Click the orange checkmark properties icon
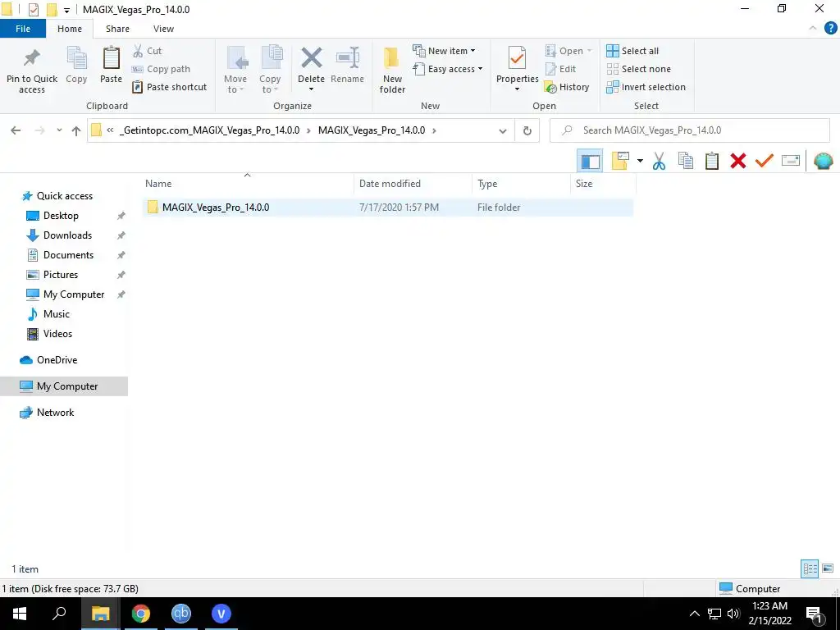The width and height of the screenshot is (840, 630). [x=764, y=160]
